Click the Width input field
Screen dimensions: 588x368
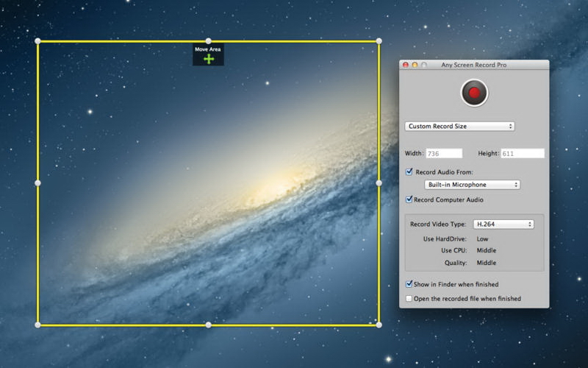click(444, 154)
